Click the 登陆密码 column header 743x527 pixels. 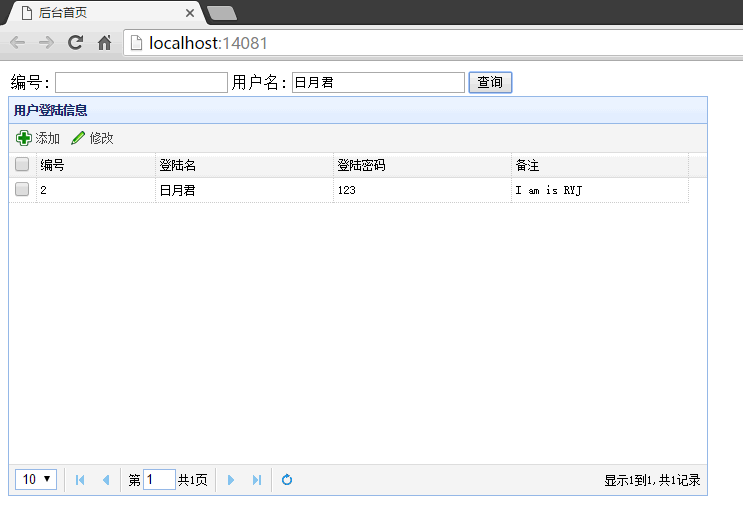tap(423, 165)
